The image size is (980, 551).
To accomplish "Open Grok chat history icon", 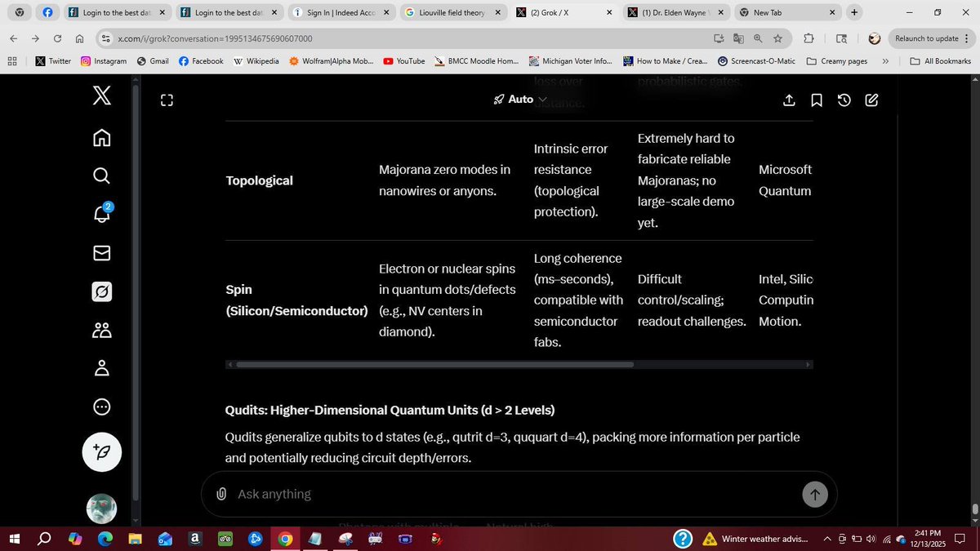I will point(844,100).
